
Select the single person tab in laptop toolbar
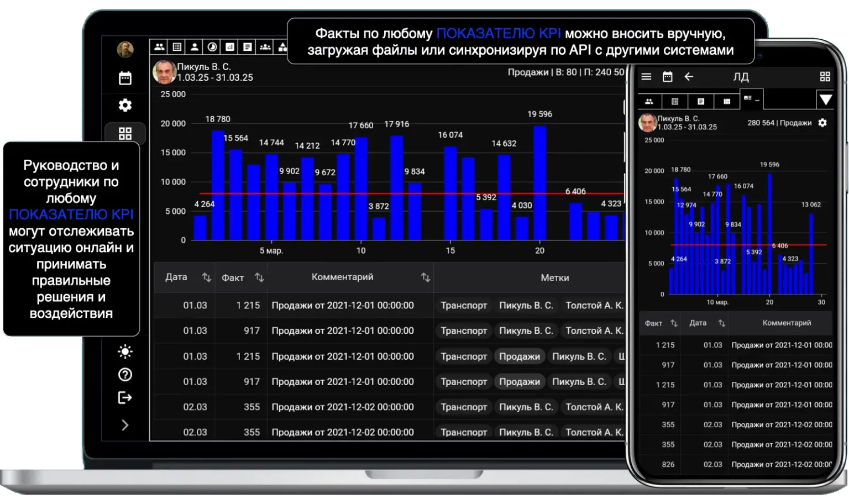point(195,47)
